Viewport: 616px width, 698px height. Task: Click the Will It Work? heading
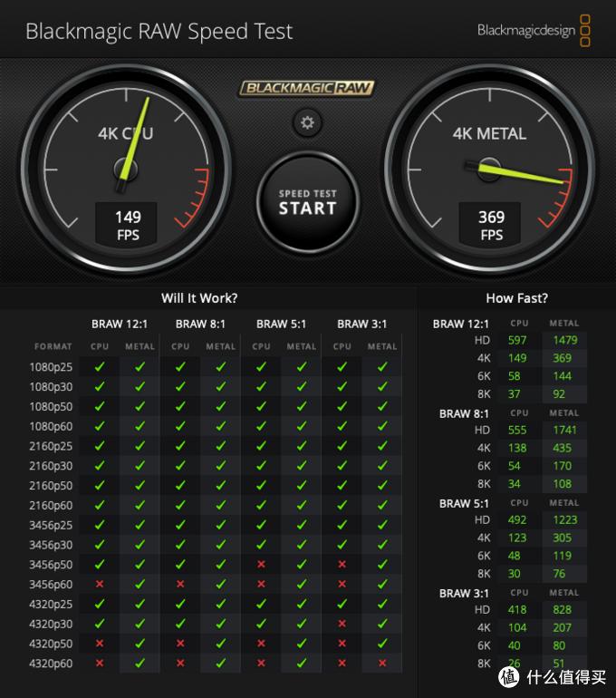point(199,298)
